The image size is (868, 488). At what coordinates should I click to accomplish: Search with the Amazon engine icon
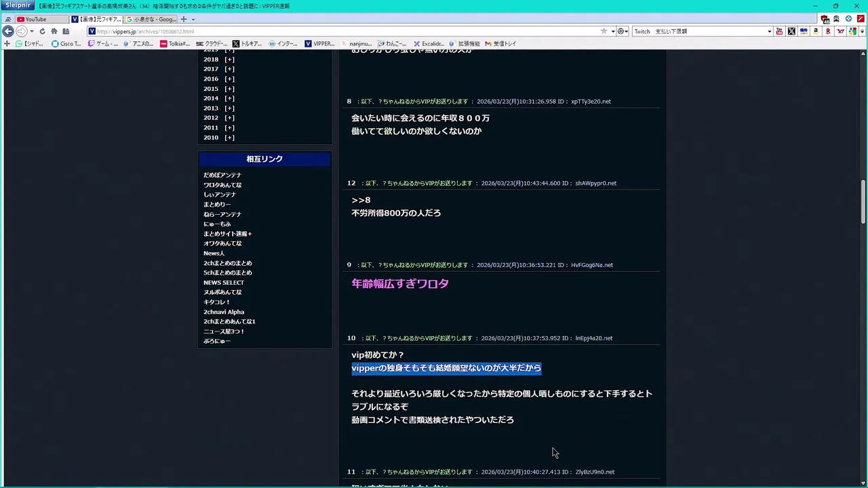816,31
